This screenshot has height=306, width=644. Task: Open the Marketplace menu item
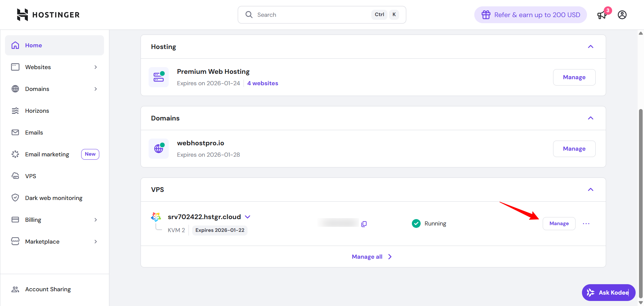(x=42, y=241)
